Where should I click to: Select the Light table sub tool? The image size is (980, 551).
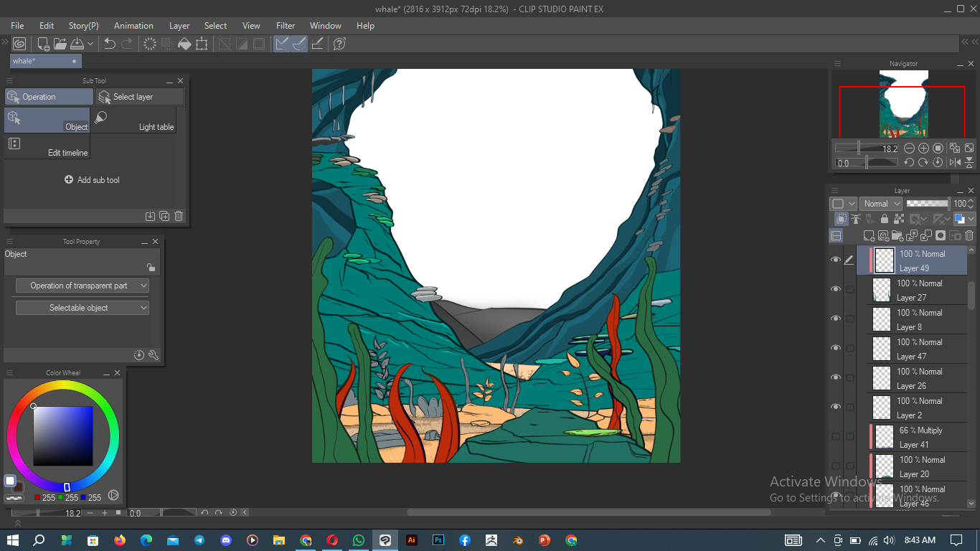[x=133, y=120]
